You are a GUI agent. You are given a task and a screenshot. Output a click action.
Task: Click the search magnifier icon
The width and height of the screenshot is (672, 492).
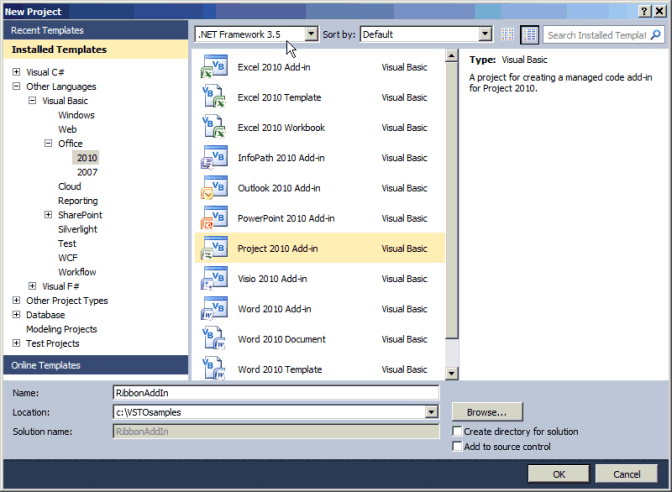coord(656,35)
